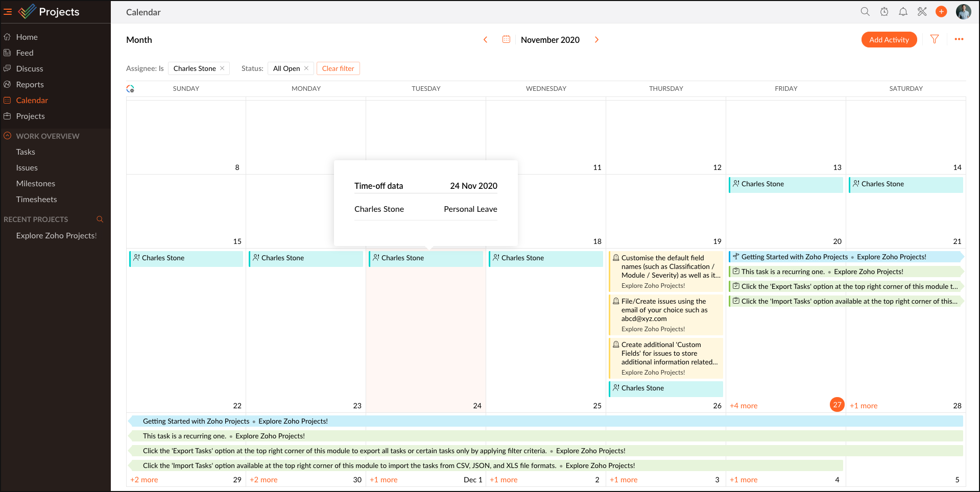The image size is (980, 492).
Task: Go to next month arrow
Action: click(596, 39)
